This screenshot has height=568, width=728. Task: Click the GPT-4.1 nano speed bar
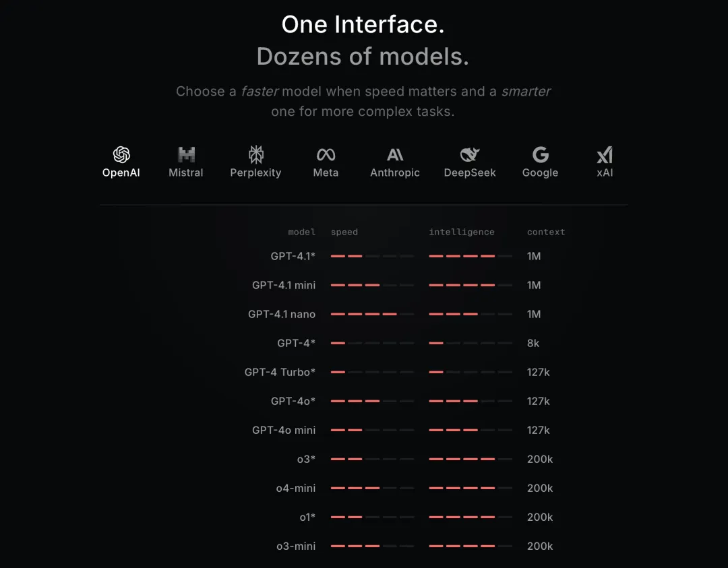coord(372,314)
